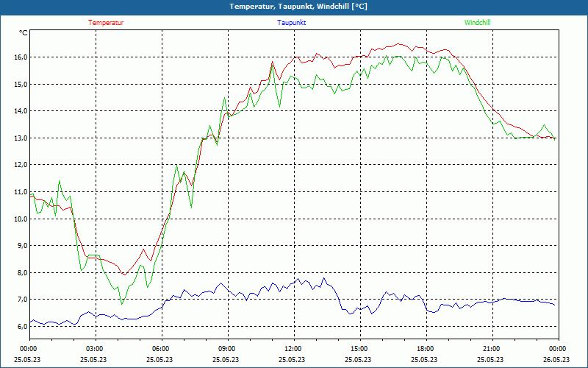Click the green Windchill legend label
Viewport: 588px width, 368px height.
click(477, 23)
